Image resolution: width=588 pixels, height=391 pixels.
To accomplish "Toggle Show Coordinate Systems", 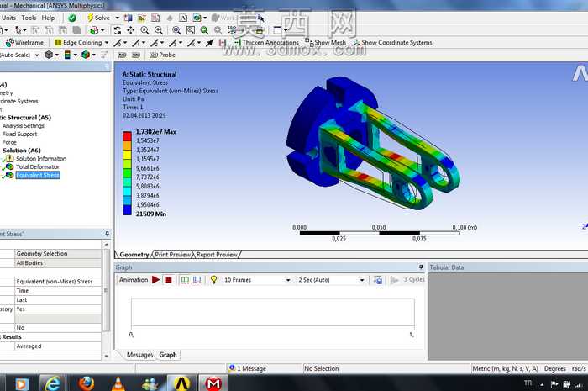I will (392, 43).
